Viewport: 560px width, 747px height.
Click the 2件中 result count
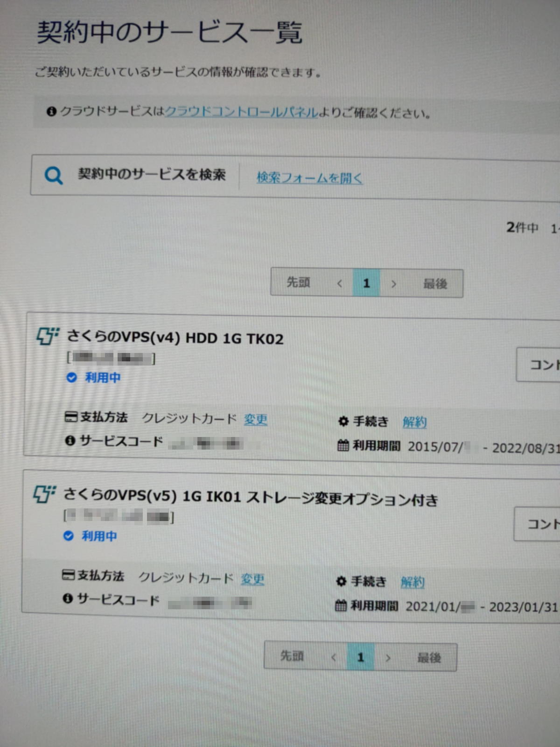tap(523, 228)
